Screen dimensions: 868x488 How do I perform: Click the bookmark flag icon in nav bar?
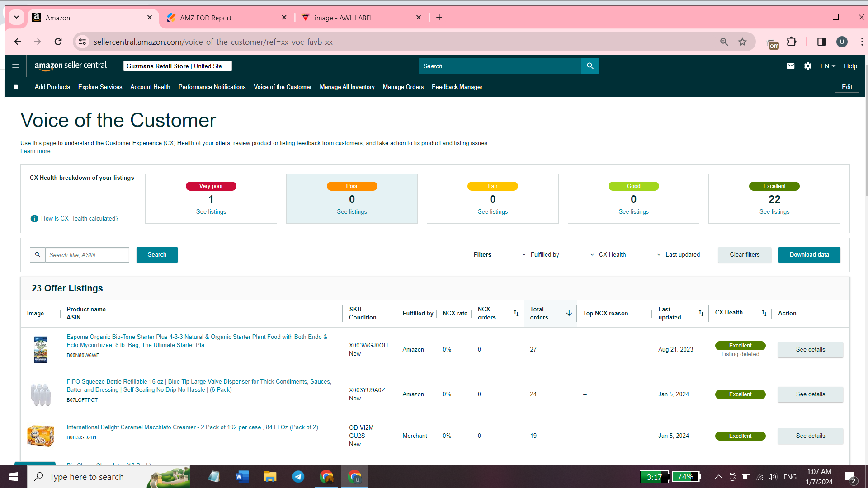pyautogui.click(x=16, y=87)
